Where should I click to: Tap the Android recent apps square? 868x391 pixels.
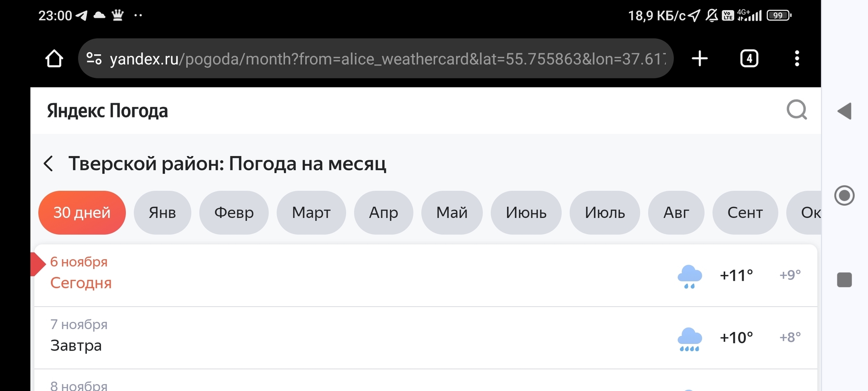(x=844, y=280)
